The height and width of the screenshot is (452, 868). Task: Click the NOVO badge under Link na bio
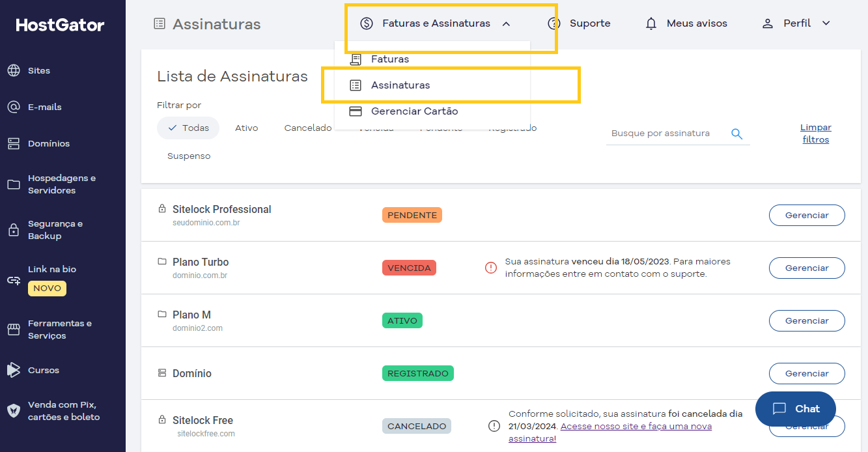[x=47, y=288]
